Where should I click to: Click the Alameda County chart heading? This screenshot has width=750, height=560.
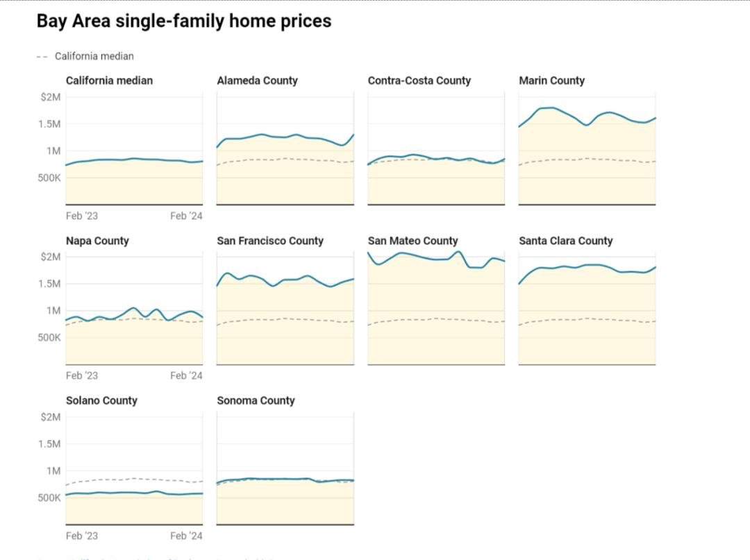tap(257, 80)
